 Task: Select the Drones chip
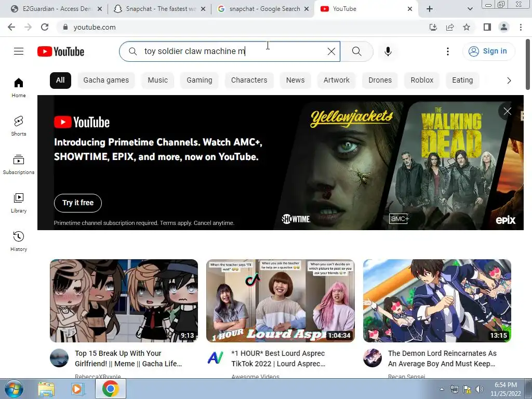(380, 81)
